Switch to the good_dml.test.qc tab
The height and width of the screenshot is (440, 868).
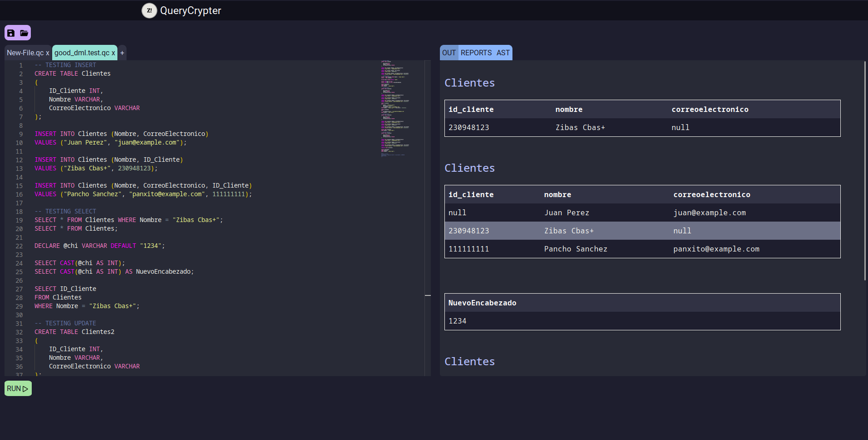pos(82,53)
